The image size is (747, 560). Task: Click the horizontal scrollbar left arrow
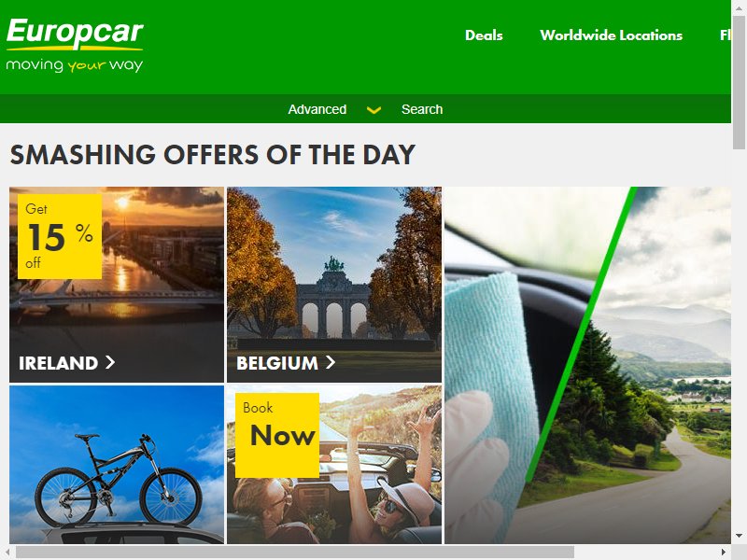[x=7, y=552]
